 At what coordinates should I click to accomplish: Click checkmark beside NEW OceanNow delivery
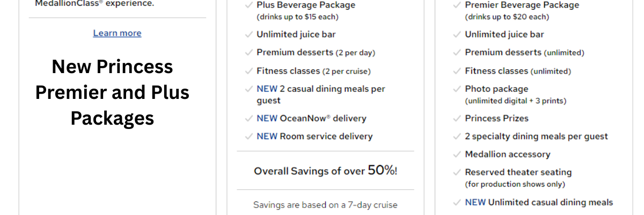[x=248, y=119]
